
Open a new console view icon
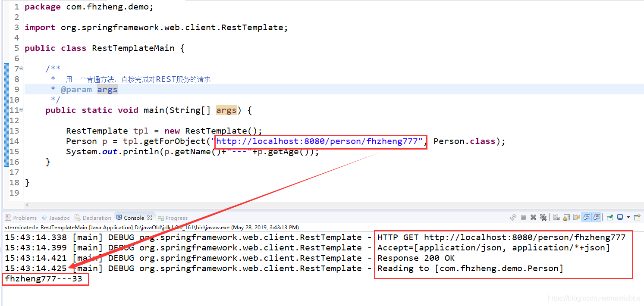pos(637,217)
